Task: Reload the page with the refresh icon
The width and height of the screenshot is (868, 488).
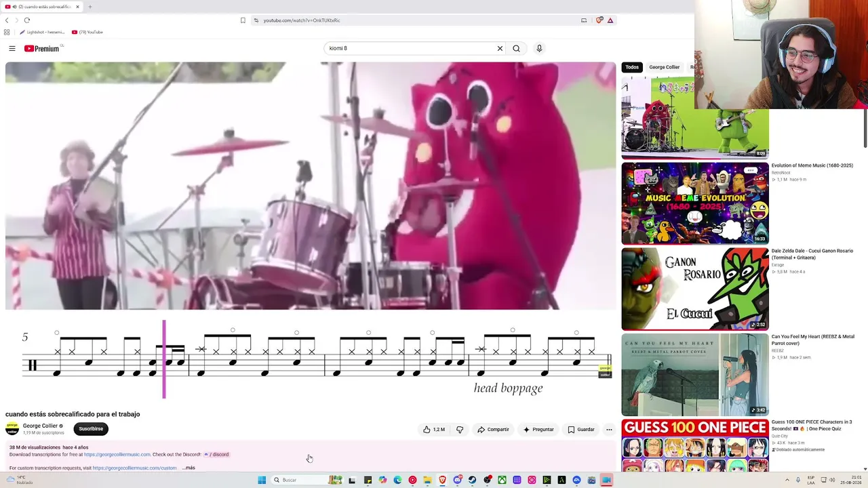Action: tap(27, 20)
